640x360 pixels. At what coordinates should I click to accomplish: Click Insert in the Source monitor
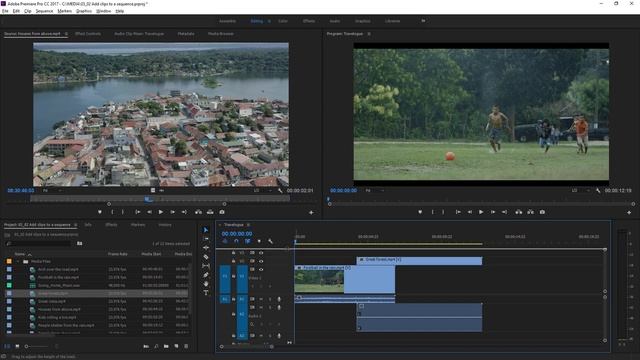point(198,212)
